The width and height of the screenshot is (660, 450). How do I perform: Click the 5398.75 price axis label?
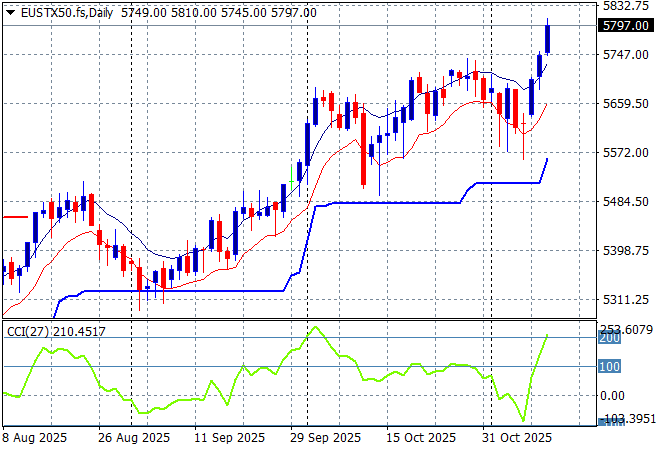626,250
